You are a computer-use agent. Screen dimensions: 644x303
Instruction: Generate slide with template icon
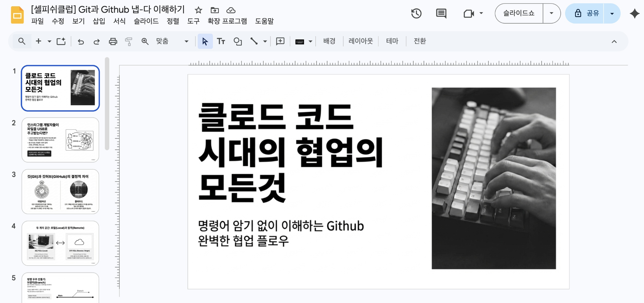point(61,41)
